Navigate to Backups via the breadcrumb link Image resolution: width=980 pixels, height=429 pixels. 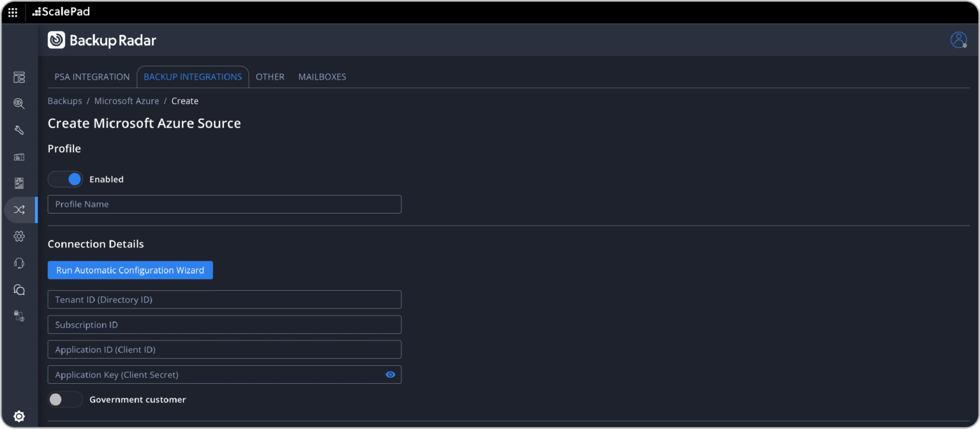pos(64,101)
